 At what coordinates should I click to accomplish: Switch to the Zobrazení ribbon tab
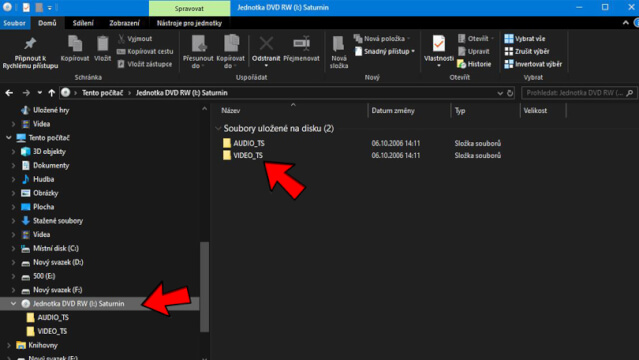point(124,23)
